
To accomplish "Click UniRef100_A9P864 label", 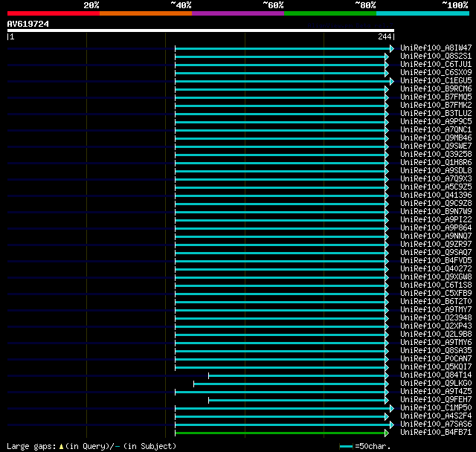I will (x=436, y=228).
